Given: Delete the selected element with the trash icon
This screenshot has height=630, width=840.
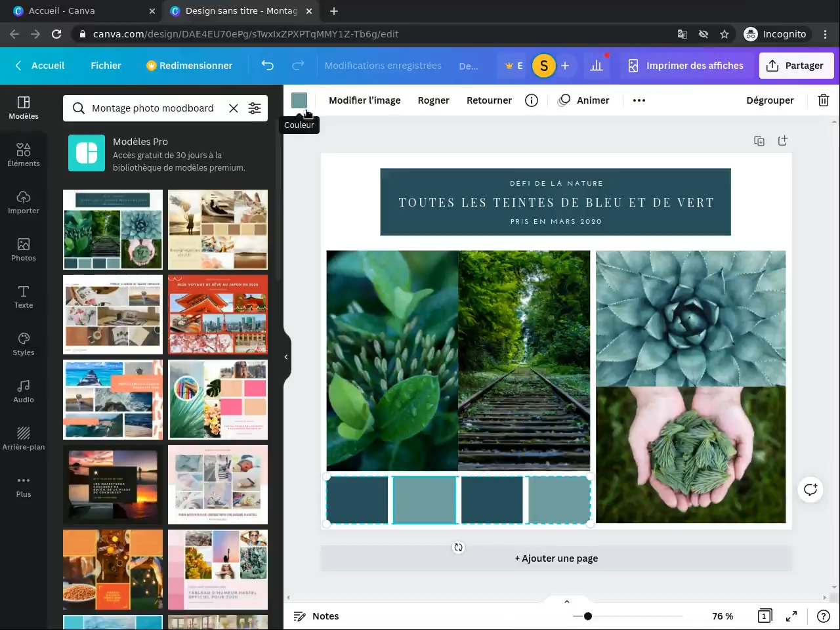Looking at the screenshot, I should coord(823,100).
